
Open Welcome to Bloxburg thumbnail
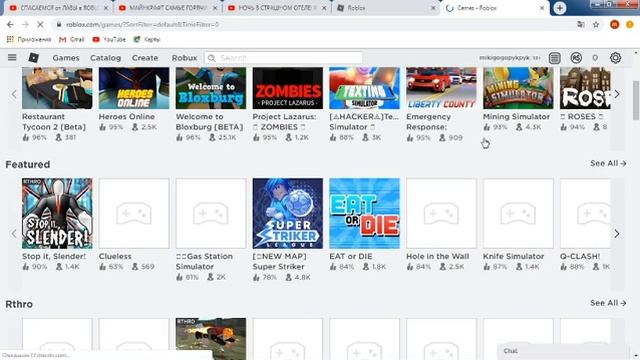click(211, 88)
